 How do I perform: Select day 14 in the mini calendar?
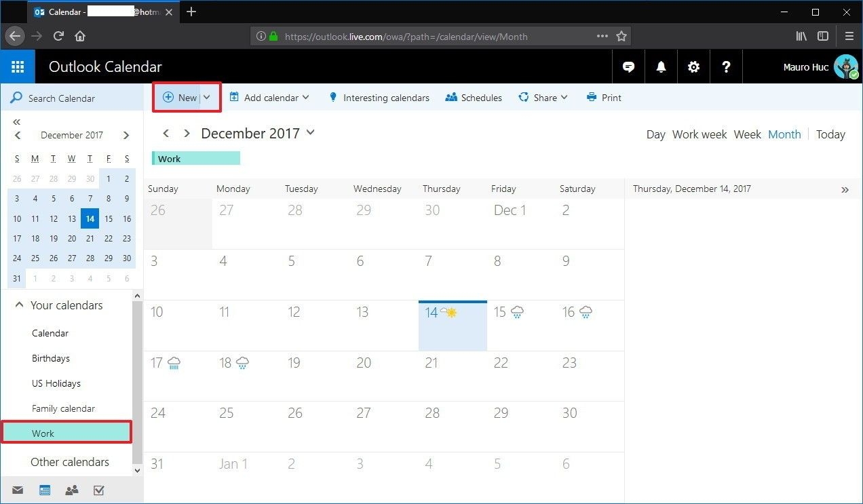[90, 218]
